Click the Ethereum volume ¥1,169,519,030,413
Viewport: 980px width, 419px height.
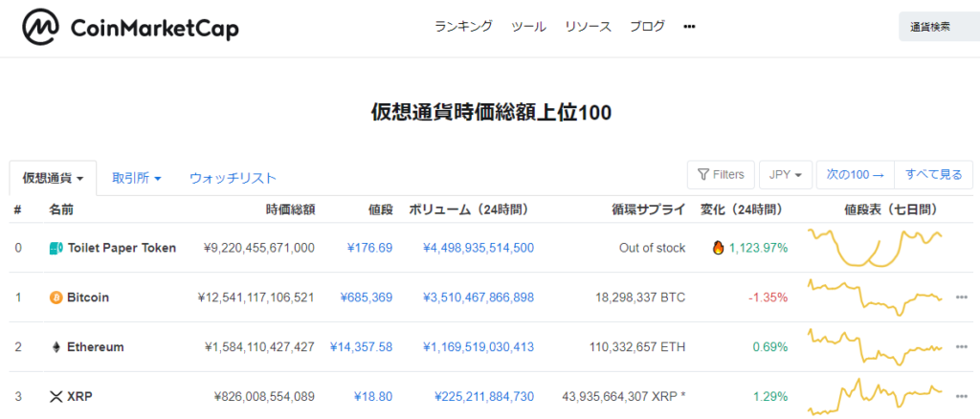[479, 347]
